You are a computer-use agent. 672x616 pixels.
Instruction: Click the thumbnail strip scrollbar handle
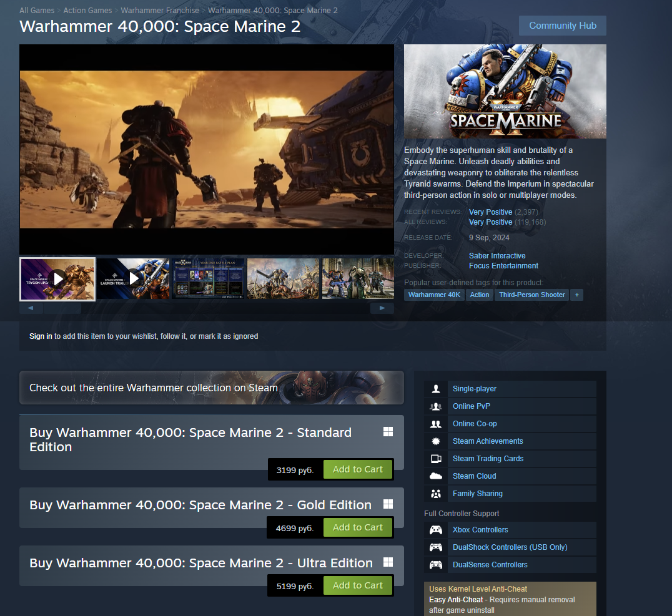62,308
